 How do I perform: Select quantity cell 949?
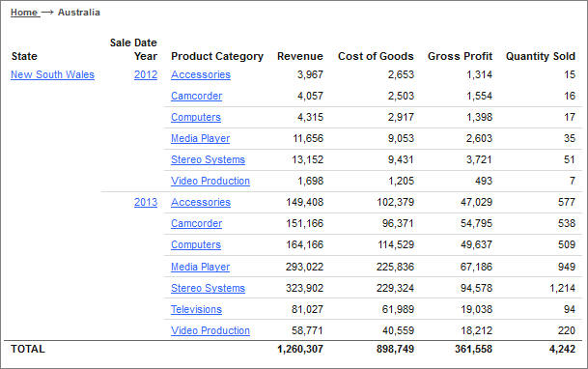click(x=566, y=267)
